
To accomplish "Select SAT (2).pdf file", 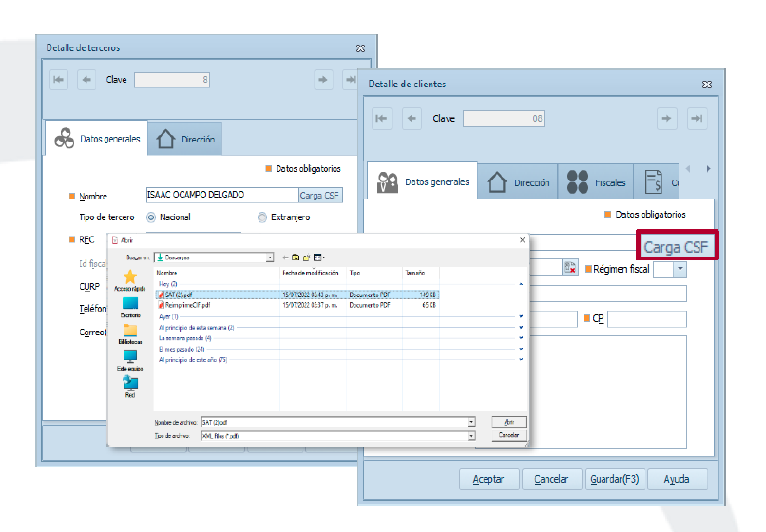I will pyautogui.click(x=297, y=294).
